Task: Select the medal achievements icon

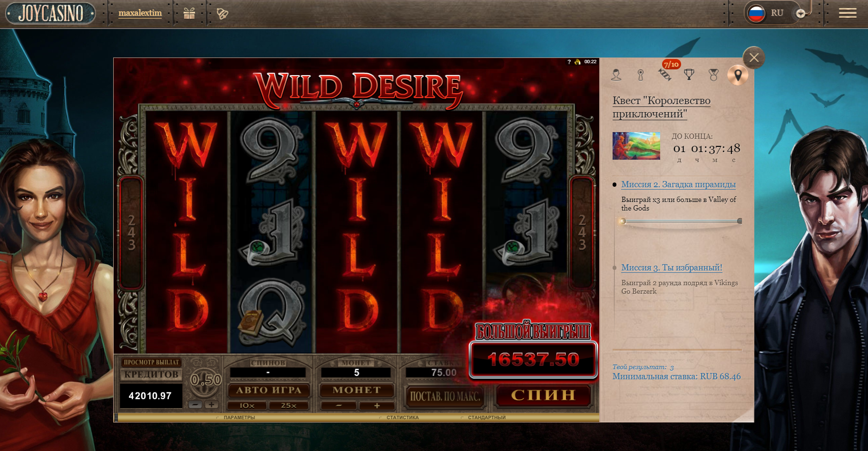Action: (713, 75)
